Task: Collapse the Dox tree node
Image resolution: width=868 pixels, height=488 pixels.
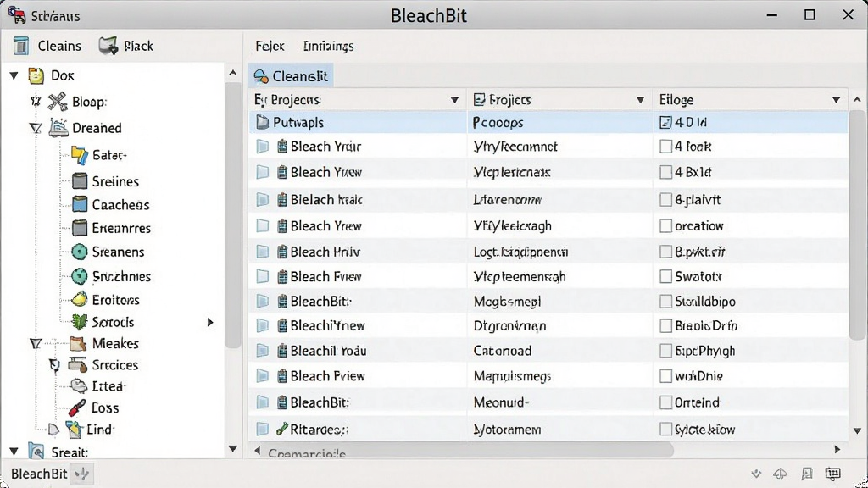Action: [14, 75]
